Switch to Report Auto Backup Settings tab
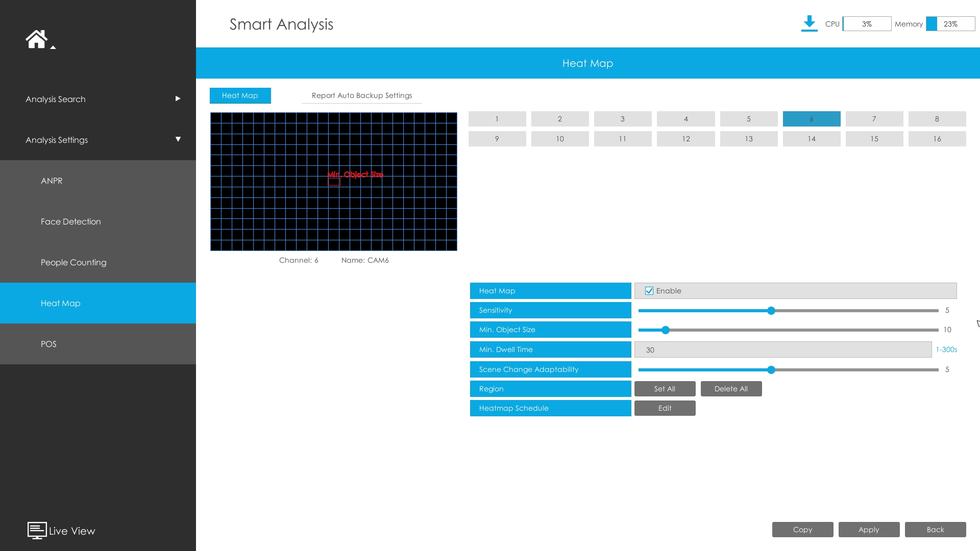 coord(362,95)
